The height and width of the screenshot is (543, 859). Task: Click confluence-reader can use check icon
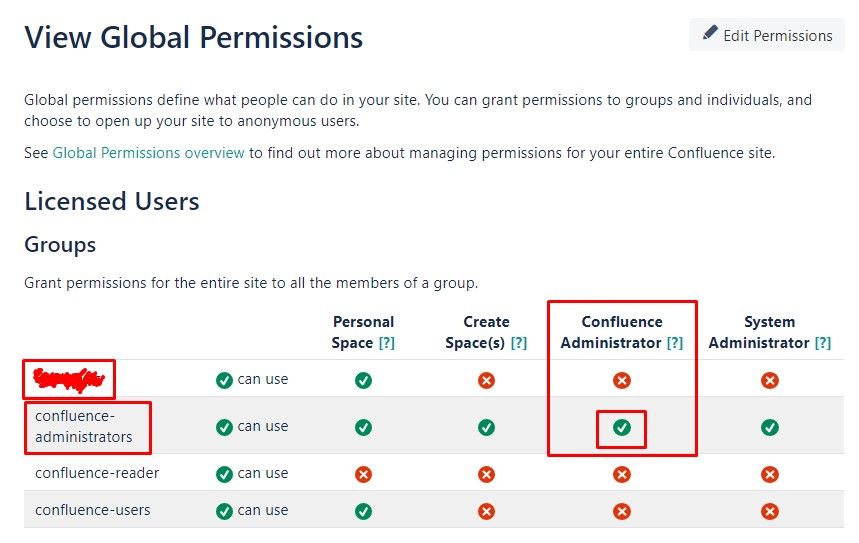(224, 474)
